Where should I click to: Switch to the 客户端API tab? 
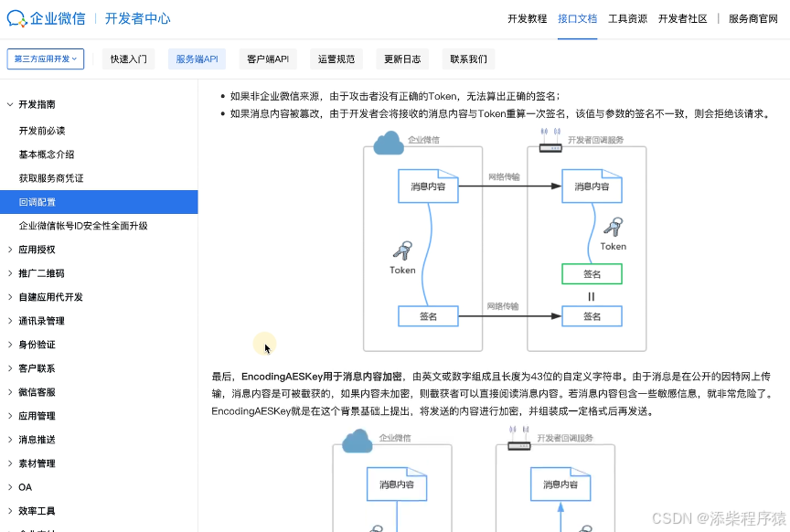coord(268,59)
